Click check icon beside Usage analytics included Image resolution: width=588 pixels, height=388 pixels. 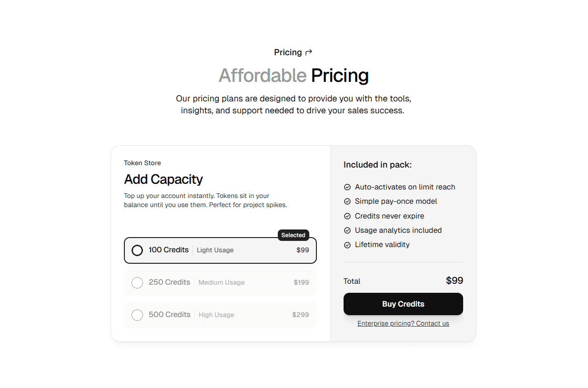(x=347, y=230)
